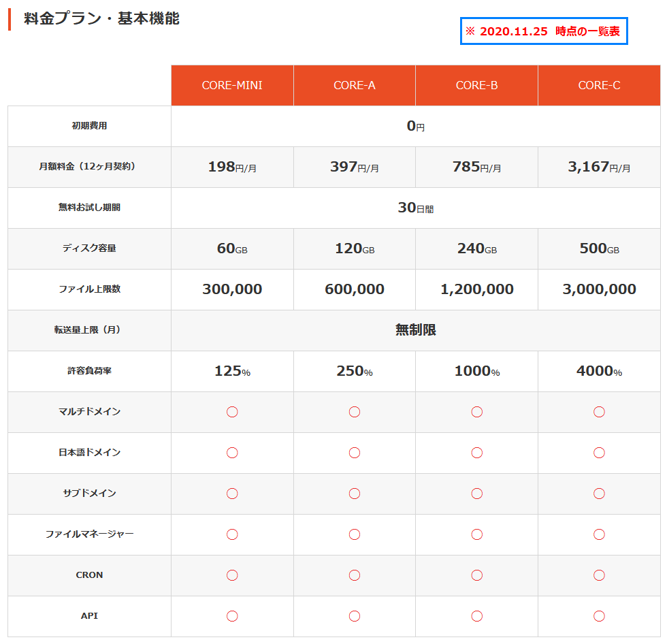Select the 料金プラン・基本機能 heading

click(101, 18)
